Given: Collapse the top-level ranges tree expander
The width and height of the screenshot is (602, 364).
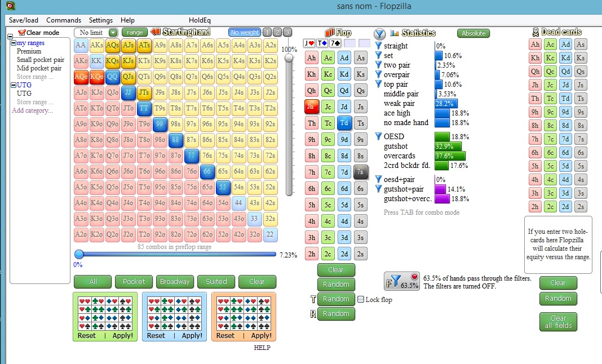Looking at the screenshot, I should pyautogui.click(x=10, y=37).
